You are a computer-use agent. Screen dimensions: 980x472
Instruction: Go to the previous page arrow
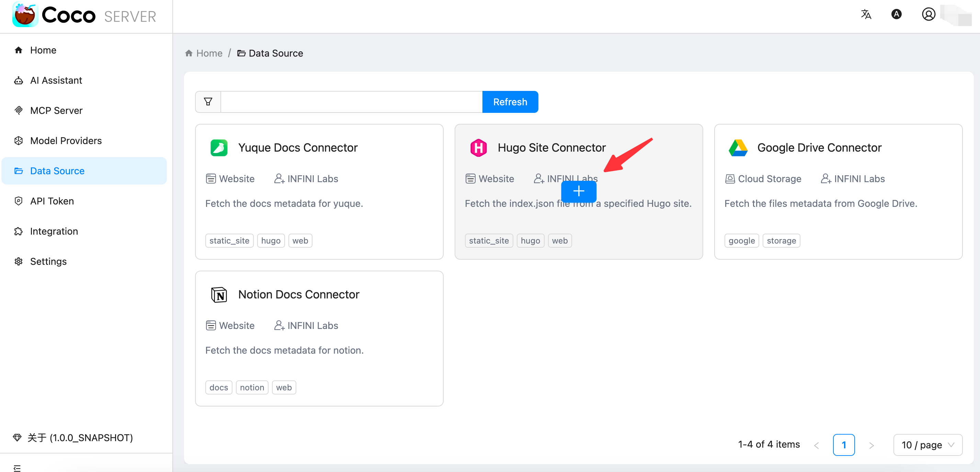click(x=817, y=445)
